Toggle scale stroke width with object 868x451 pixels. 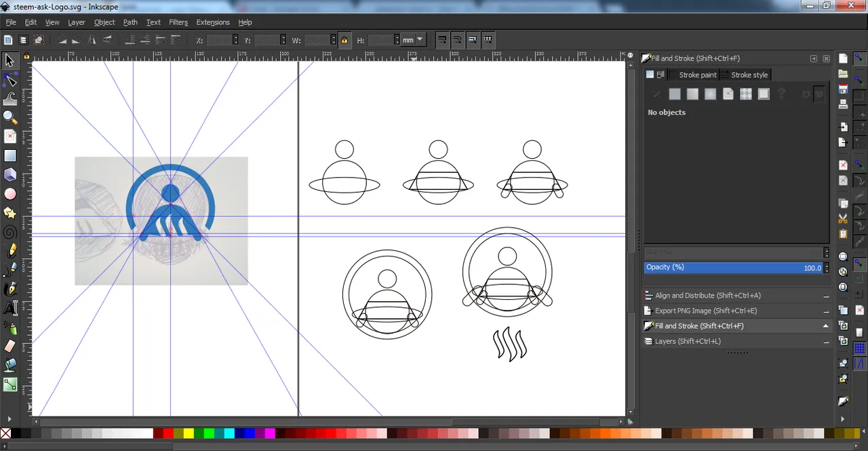coord(442,40)
